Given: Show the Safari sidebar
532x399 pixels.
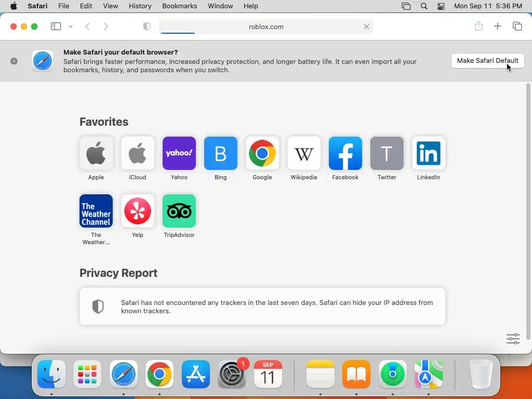Looking at the screenshot, I should (x=56, y=26).
